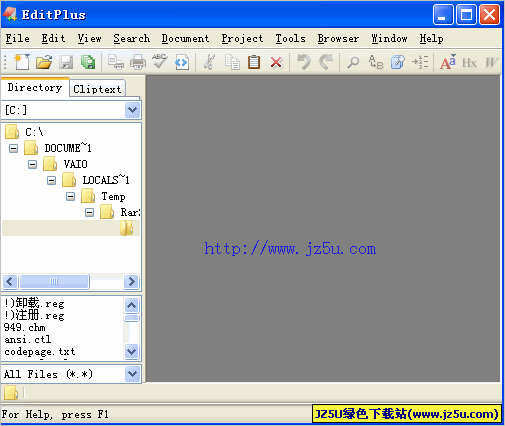Click the red X Delete icon
The width and height of the screenshot is (505, 426).
pos(276,62)
